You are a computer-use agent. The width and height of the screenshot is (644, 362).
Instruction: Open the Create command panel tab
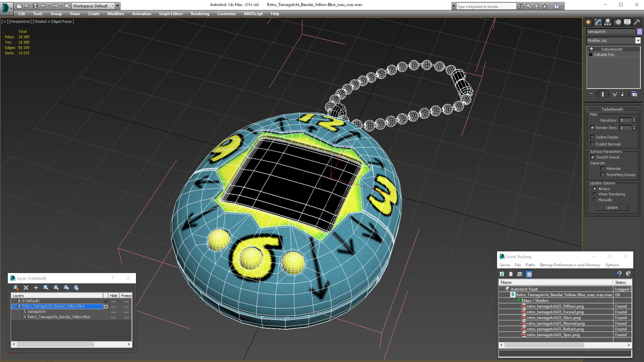pos(588,22)
